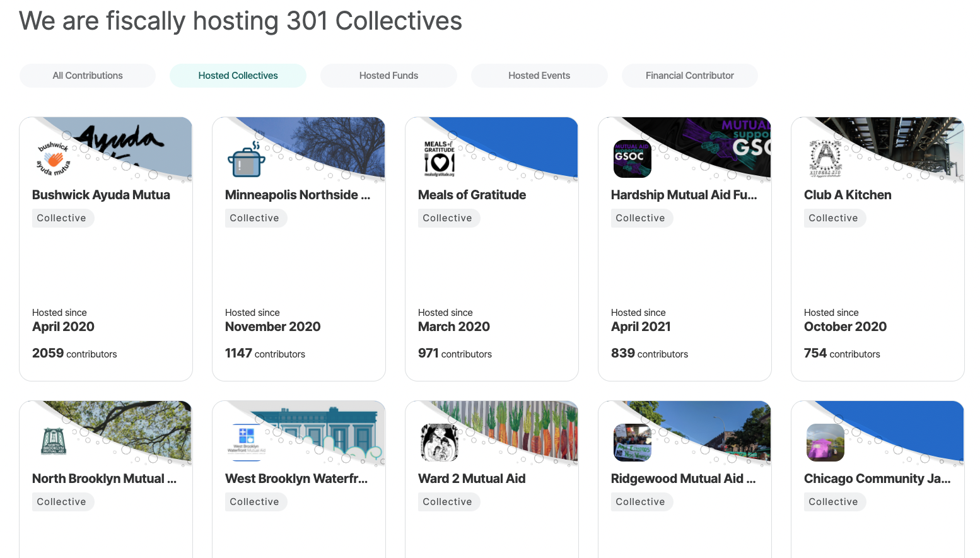Screen dimensions: 980x558
Task: Open the Ridgewood Mutual Aid avatar image
Action: point(632,443)
